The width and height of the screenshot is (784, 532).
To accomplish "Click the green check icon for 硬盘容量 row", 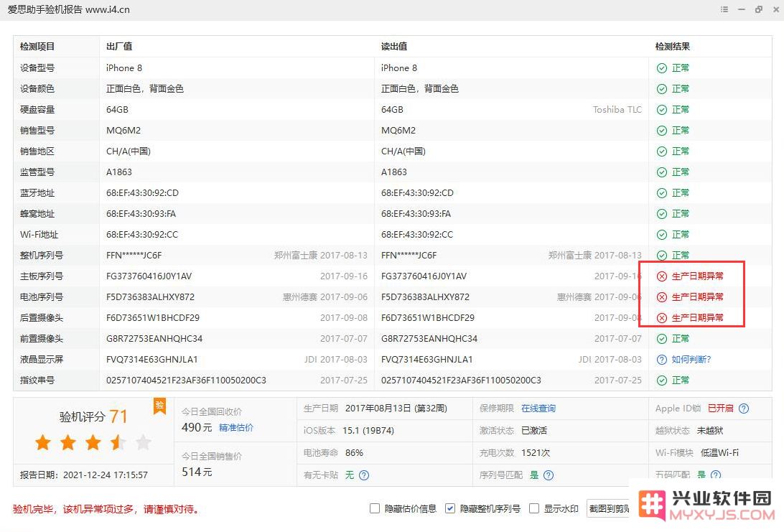I will click(x=661, y=110).
